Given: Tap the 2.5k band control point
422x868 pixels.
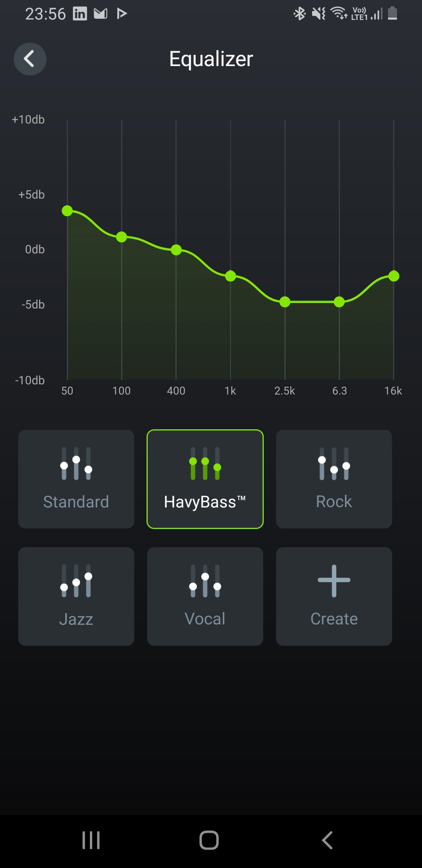Looking at the screenshot, I should click(x=285, y=302).
